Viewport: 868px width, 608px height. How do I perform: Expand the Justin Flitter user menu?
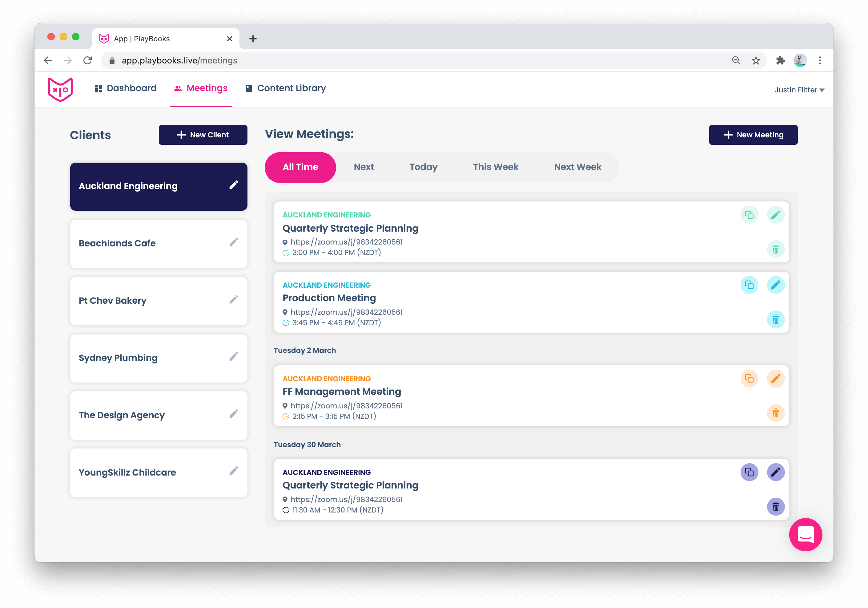pyautogui.click(x=799, y=90)
